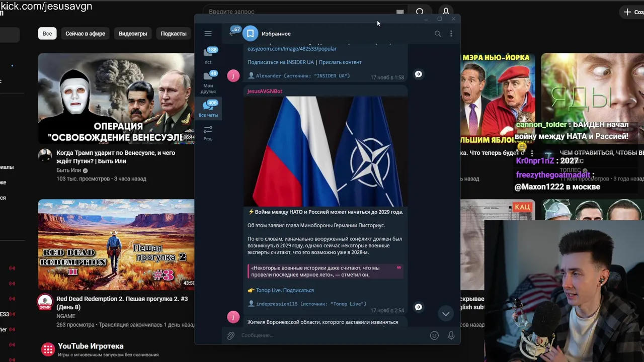Screen dimensions: 644x362
Task: Open the Telegram hamburger menu
Action: (208, 33)
